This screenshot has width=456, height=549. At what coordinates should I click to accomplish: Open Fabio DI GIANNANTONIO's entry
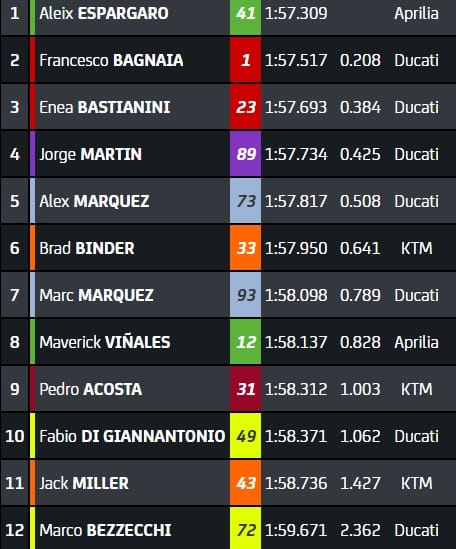pos(132,436)
